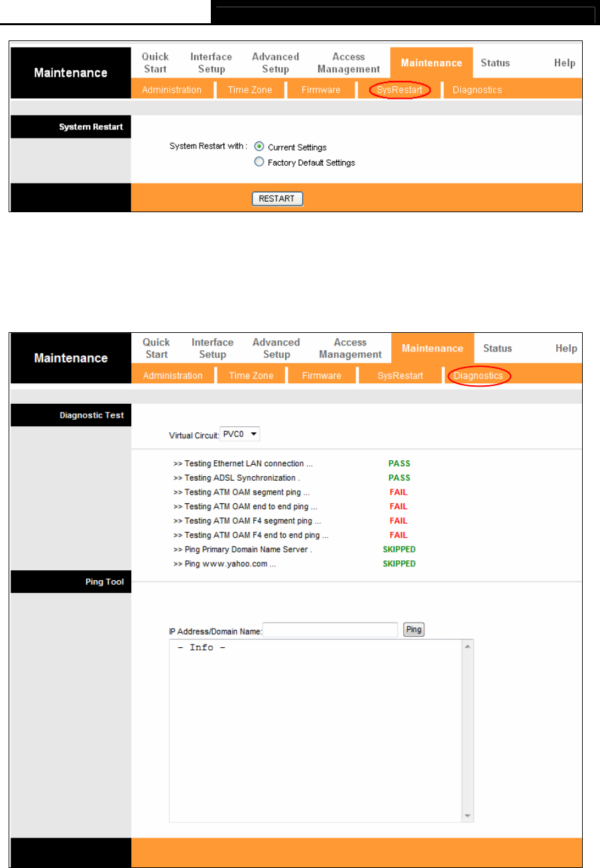Open Status tab in System Restart panel
This screenshot has width=600, height=868.
click(496, 63)
